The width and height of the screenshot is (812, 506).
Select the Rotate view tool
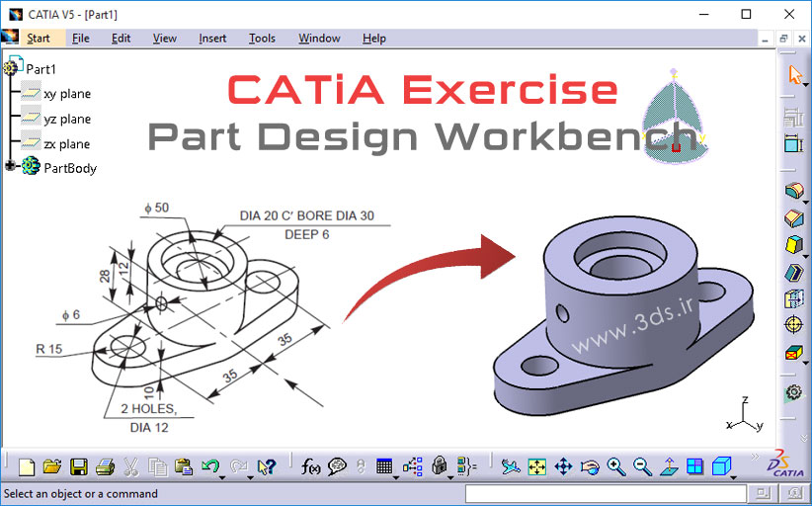coord(590,467)
